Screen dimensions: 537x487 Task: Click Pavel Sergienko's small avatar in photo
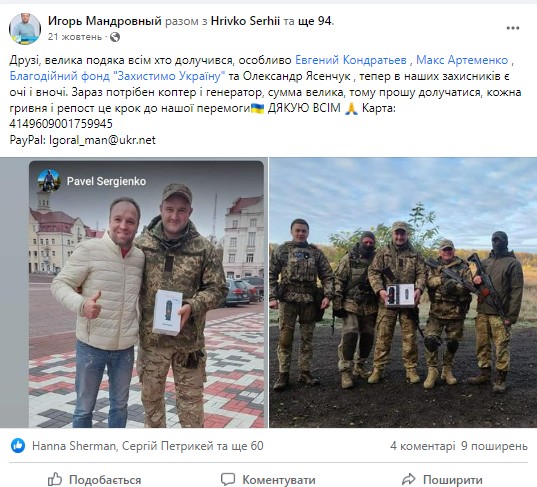(49, 180)
